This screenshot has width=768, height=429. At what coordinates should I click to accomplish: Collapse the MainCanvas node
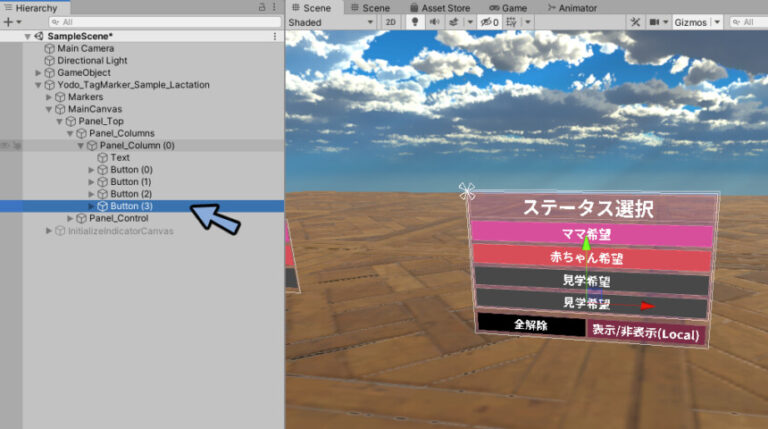click(49, 109)
